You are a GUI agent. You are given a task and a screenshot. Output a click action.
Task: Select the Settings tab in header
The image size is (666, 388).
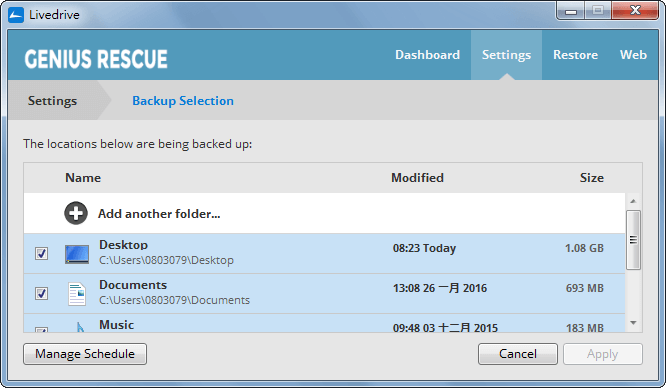506,55
